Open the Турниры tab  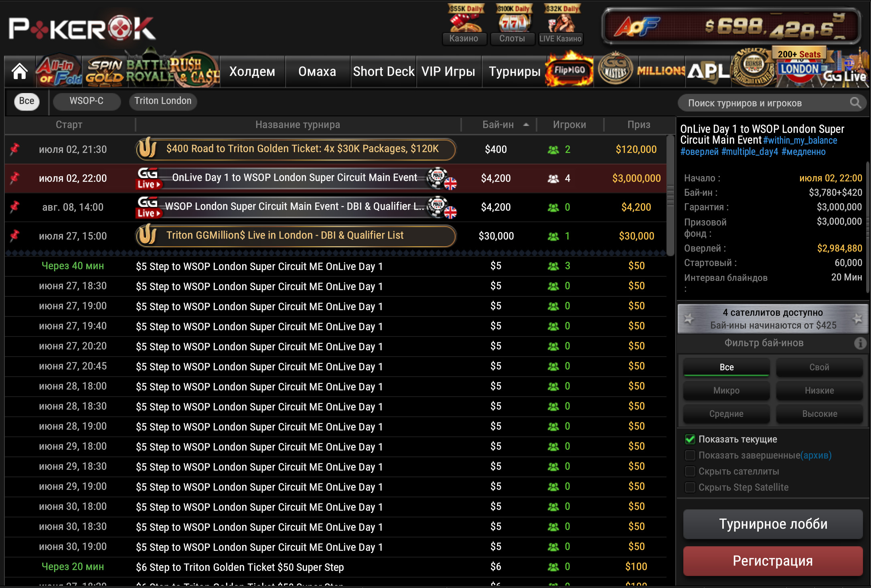point(514,71)
